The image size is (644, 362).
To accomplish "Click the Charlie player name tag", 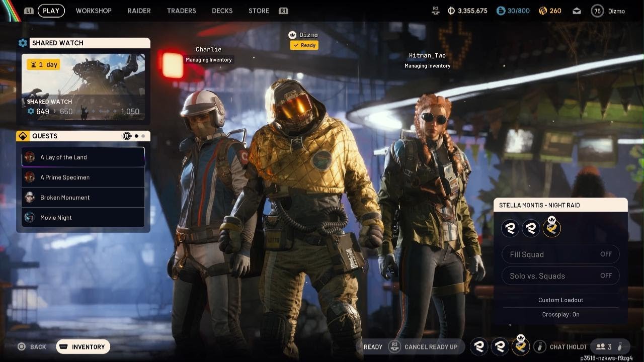I will point(208,49).
